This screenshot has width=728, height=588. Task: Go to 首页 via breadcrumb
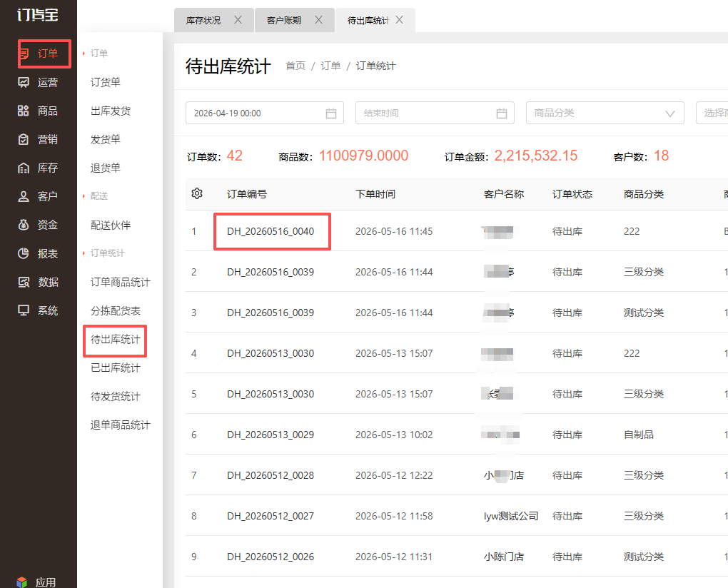click(295, 66)
